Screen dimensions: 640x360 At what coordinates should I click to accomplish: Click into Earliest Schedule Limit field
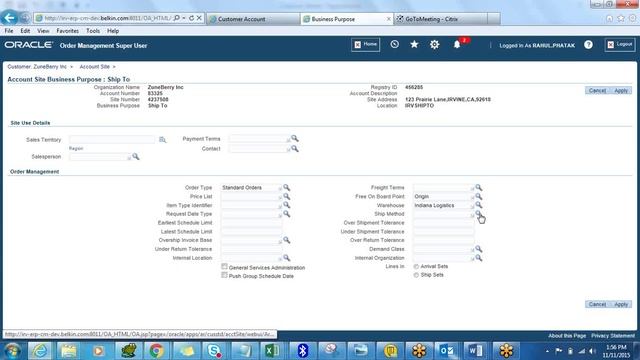(x=251, y=223)
